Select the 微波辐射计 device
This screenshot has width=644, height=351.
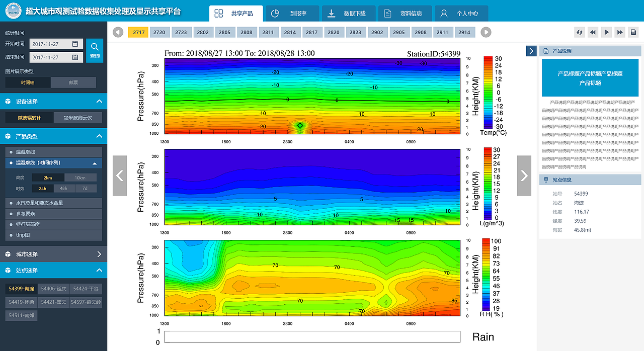(x=29, y=118)
